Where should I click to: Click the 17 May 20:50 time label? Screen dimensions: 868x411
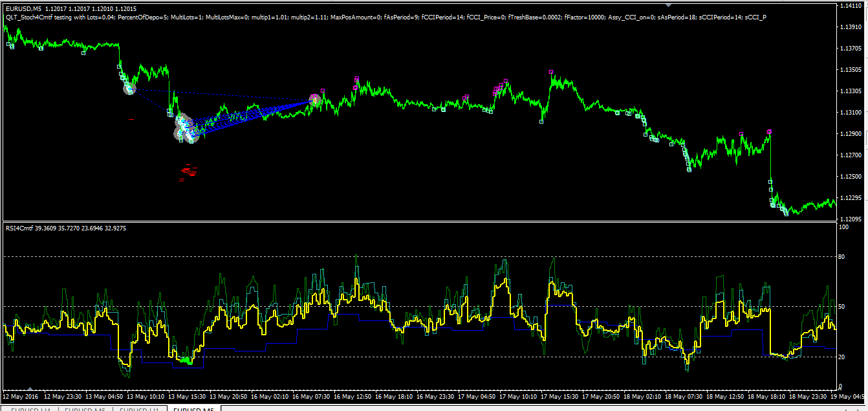coord(601,395)
